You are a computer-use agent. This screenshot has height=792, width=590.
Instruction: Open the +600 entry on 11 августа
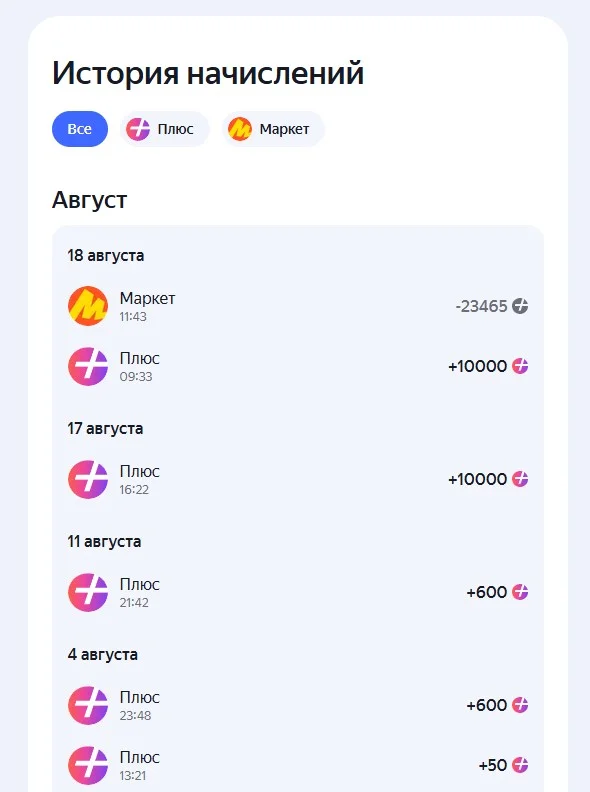click(x=298, y=592)
